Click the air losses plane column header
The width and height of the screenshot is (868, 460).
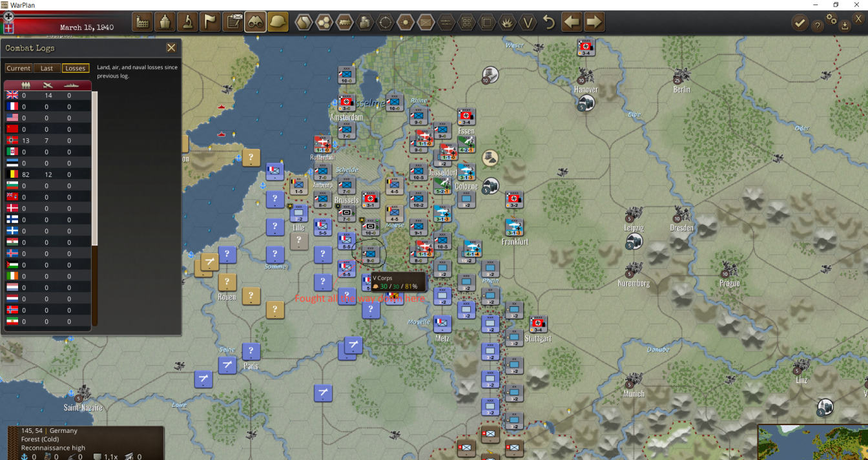point(48,85)
